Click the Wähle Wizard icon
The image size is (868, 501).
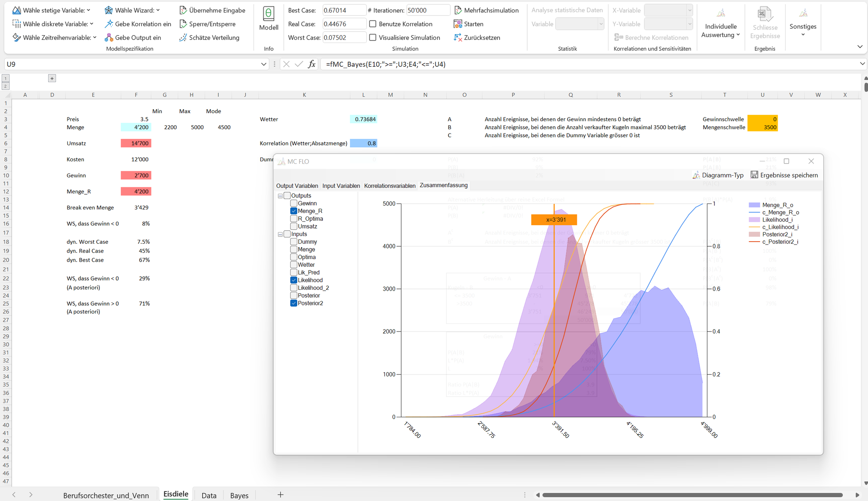pyautogui.click(x=108, y=10)
